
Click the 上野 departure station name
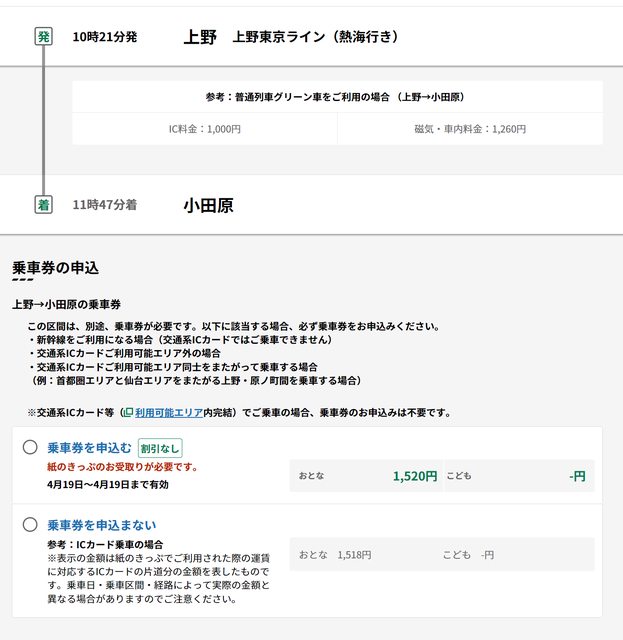point(200,37)
